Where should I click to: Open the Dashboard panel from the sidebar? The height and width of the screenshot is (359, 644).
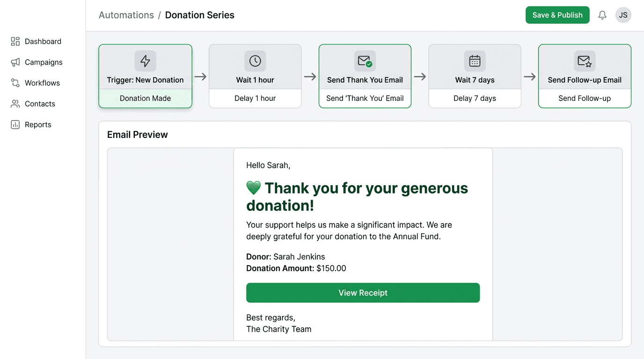[43, 41]
